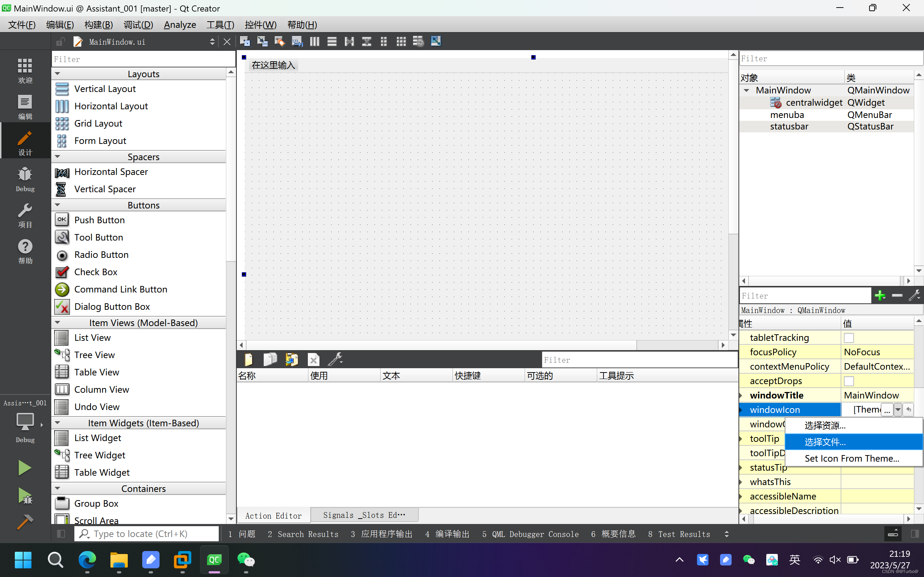Click the Build hammer icon
924x577 pixels.
coord(25,522)
